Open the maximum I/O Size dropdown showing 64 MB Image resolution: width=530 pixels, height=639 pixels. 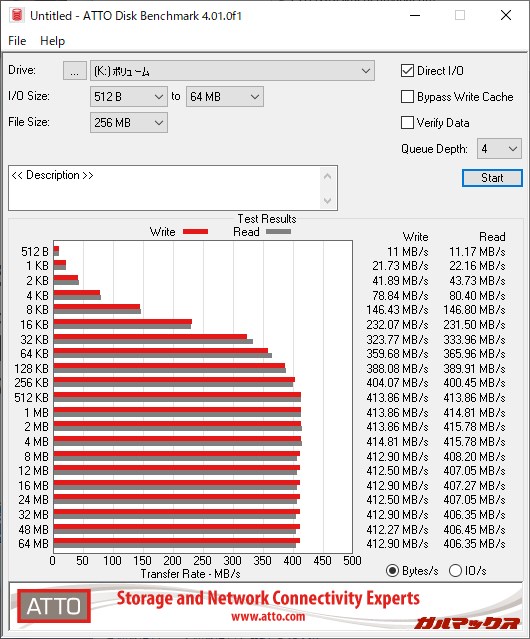tap(225, 97)
